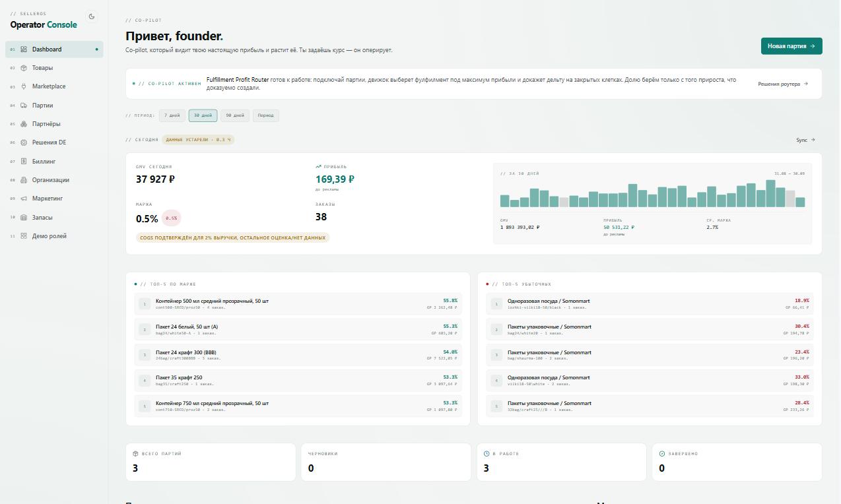Open the Маркетинг section
The width and height of the screenshot is (841, 504).
coord(54,199)
